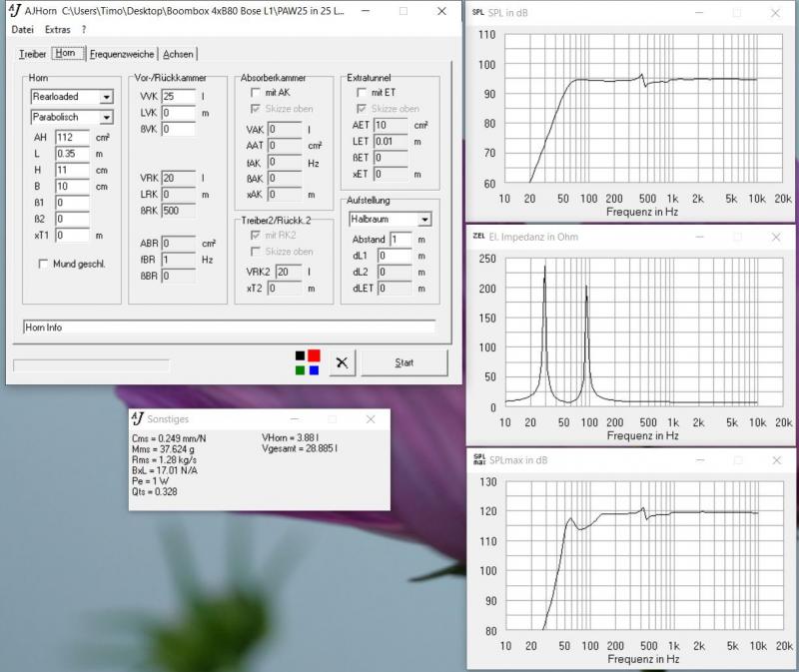Screen dimensions: 799x672
Task: Tick the 'mit ET' checkbox
Action: [362, 93]
